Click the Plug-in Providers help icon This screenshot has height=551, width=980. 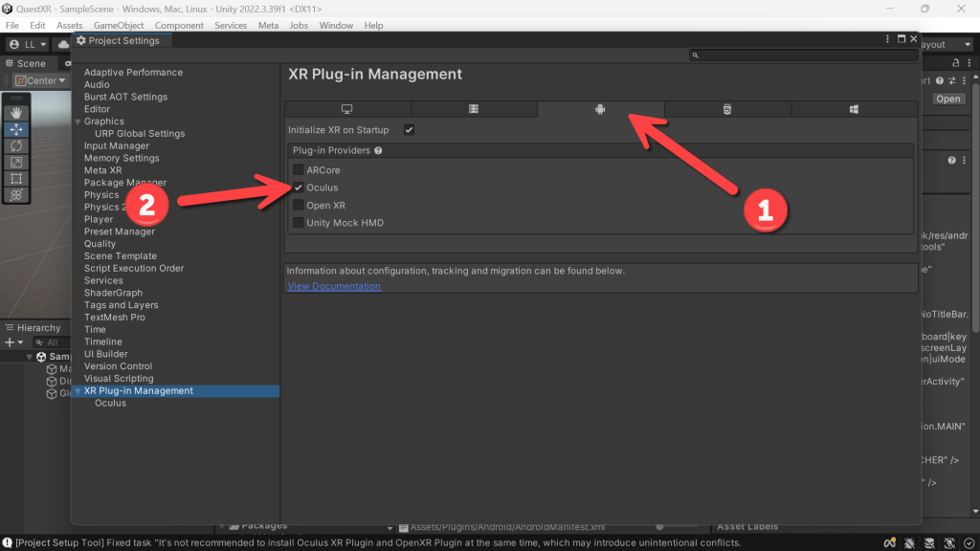click(378, 150)
